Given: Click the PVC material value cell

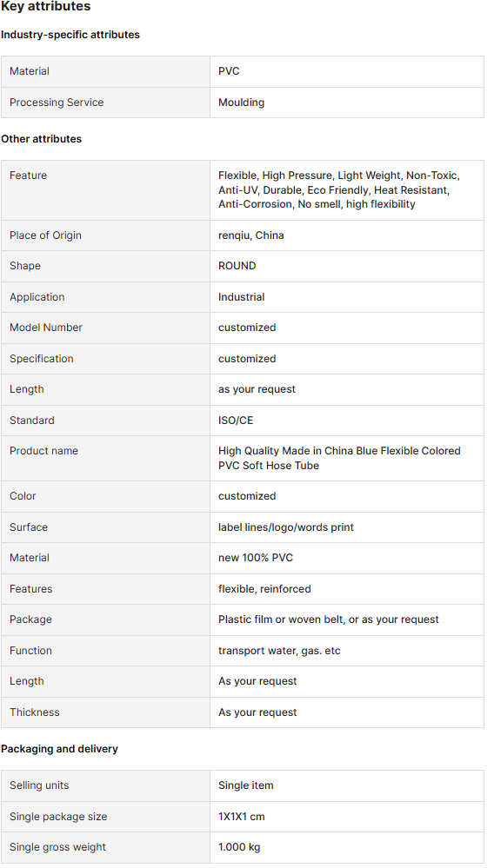Looking at the screenshot, I should pos(347,71).
